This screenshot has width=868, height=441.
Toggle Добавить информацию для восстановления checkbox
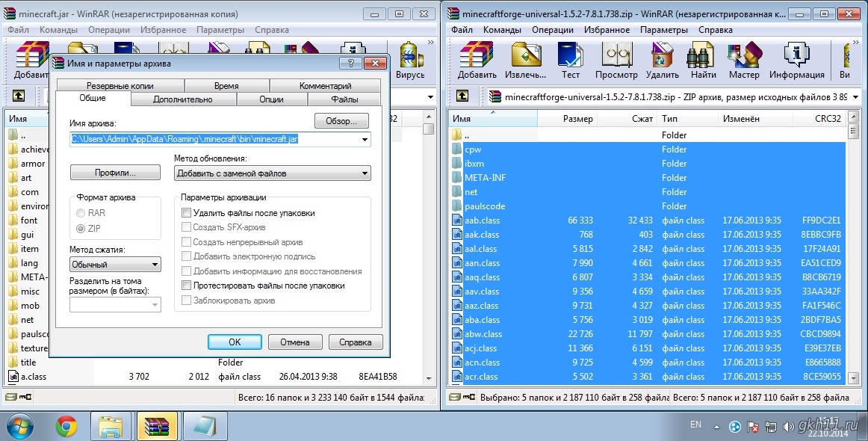click(187, 271)
